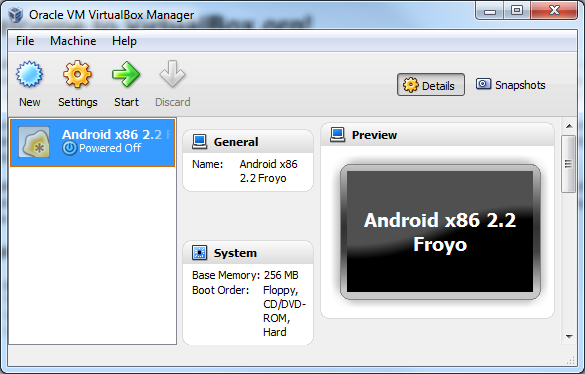Click the VirtualBox cube icon in title bar
The height and width of the screenshot is (374, 585).
tap(16, 15)
